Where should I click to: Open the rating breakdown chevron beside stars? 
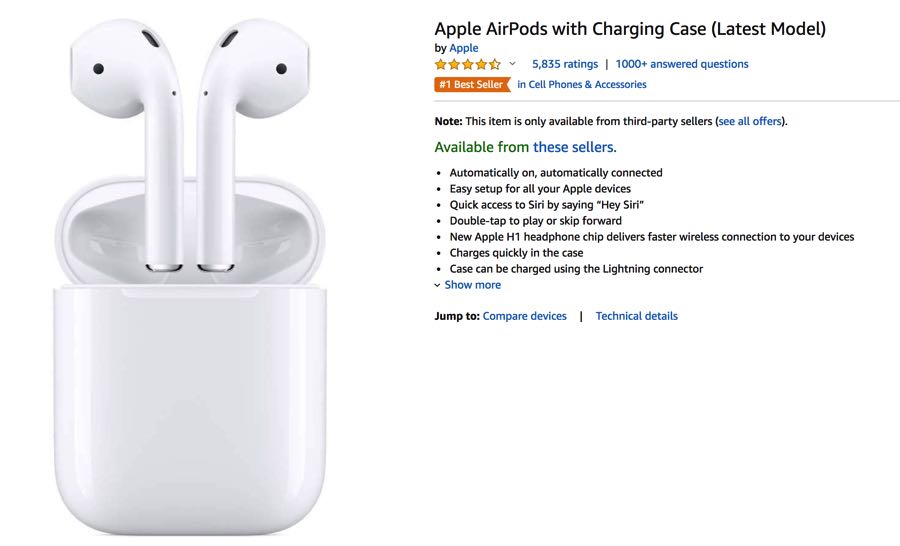513,64
